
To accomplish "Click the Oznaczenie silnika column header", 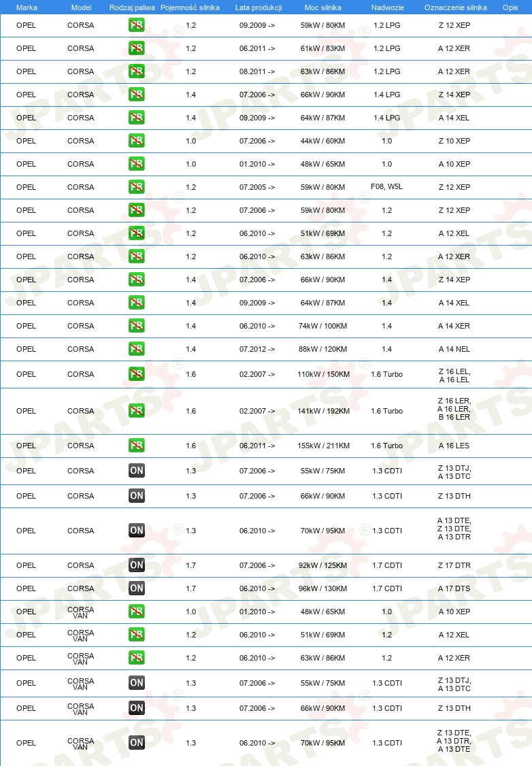I will [x=455, y=7].
